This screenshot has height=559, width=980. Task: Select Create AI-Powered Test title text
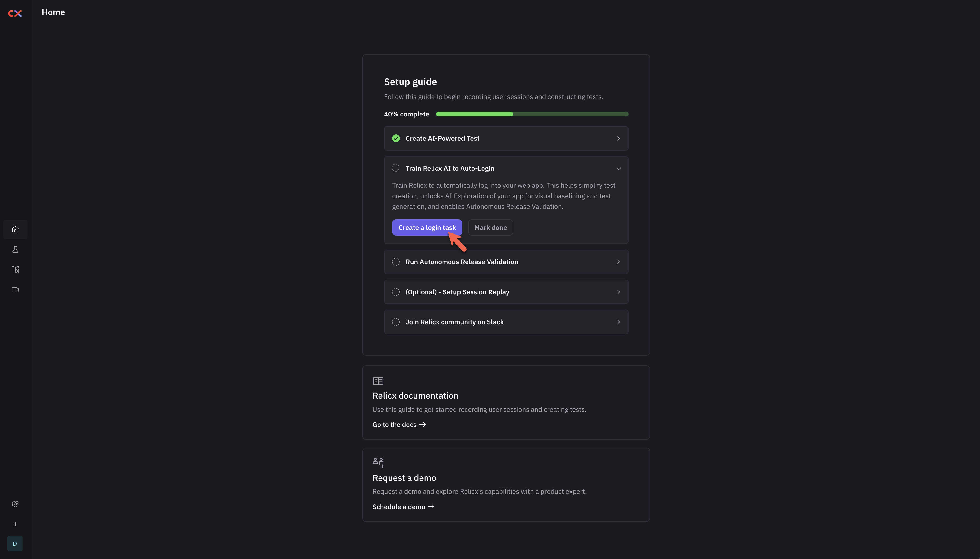pyautogui.click(x=443, y=138)
